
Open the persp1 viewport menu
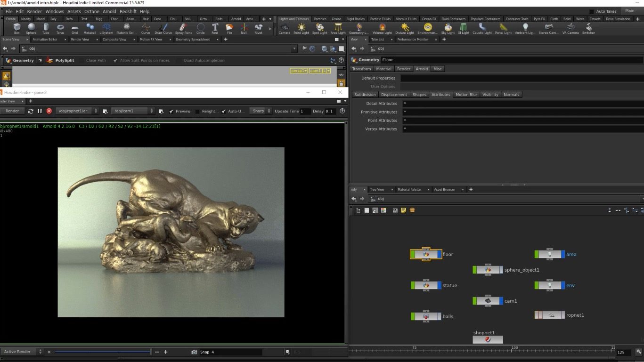click(x=299, y=71)
